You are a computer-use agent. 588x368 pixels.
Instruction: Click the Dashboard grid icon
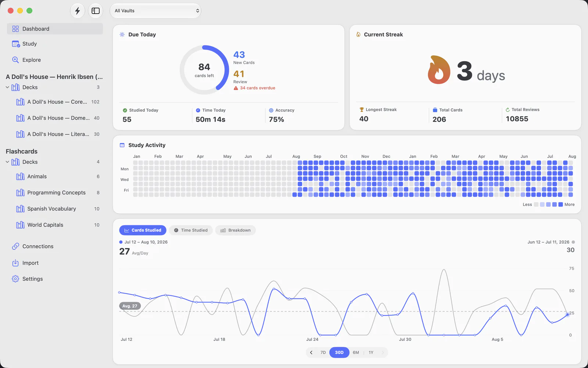[x=15, y=29]
